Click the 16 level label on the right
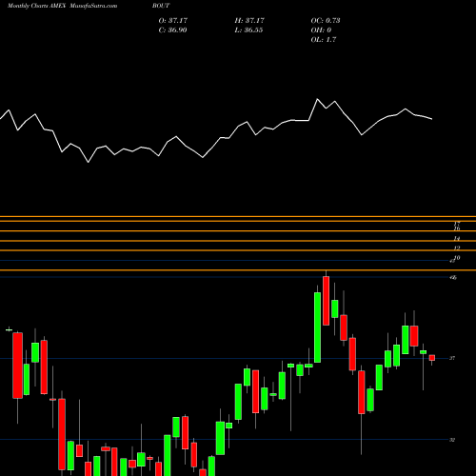Image resolution: width=476 pixels, height=476 pixels. (x=457, y=228)
